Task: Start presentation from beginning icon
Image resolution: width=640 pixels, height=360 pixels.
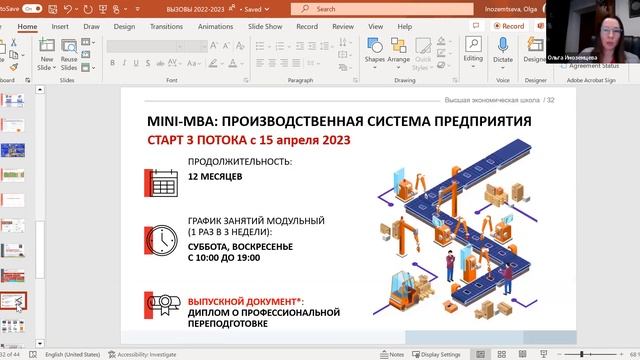Action: (103, 9)
